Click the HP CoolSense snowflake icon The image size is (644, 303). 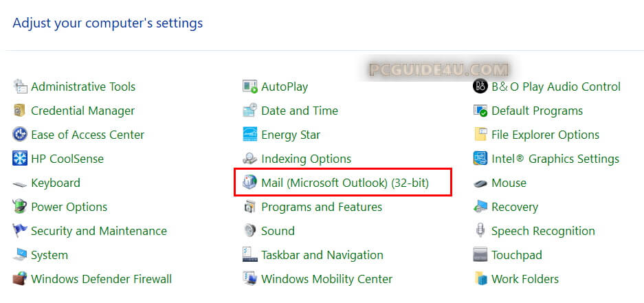pyautogui.click(x=20, y=159)
